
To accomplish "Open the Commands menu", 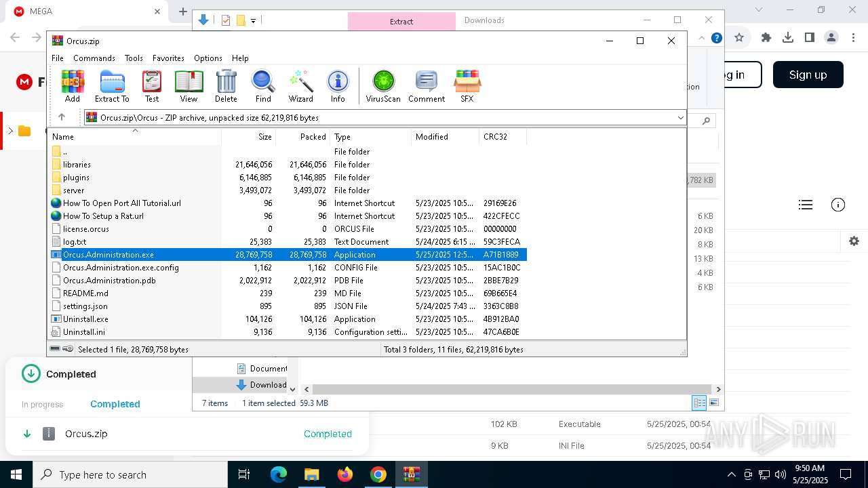I will pos(94,58).
